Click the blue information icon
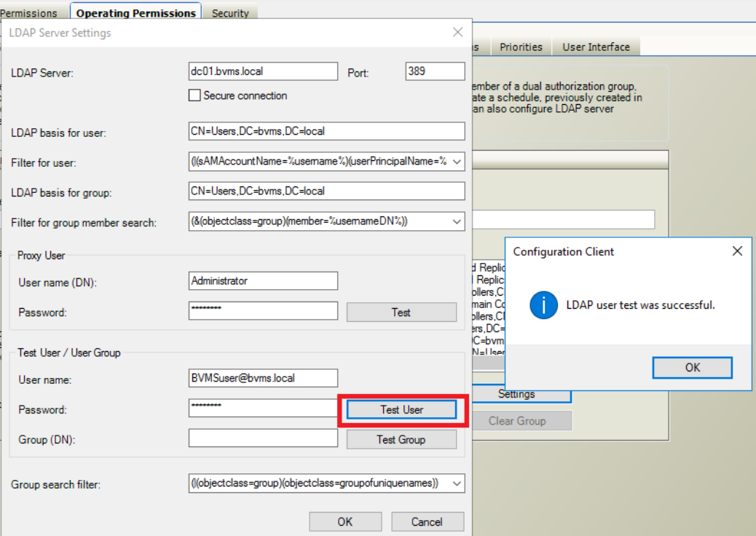 [x=544, y=305]
